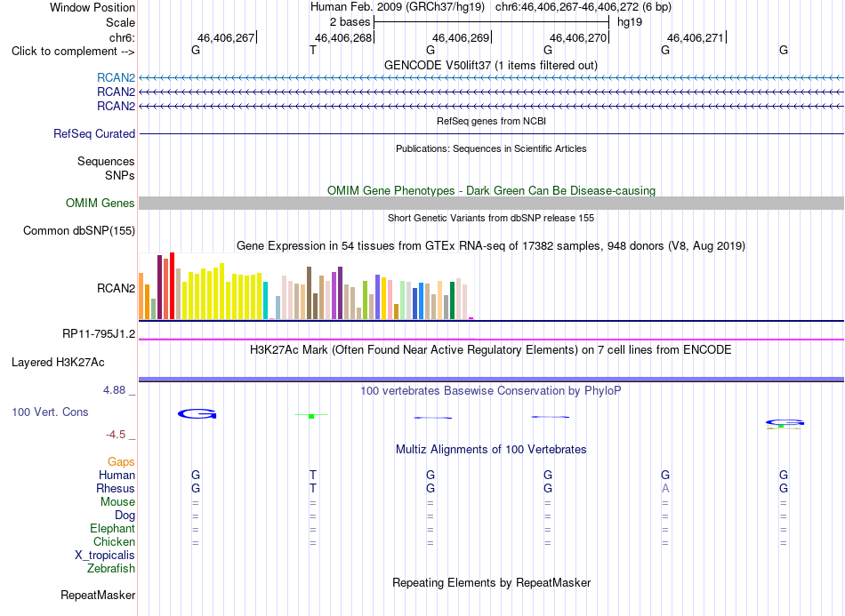Click the T base in the complement row
Screen dimensions: 845x616
click(x=313, y=50)
